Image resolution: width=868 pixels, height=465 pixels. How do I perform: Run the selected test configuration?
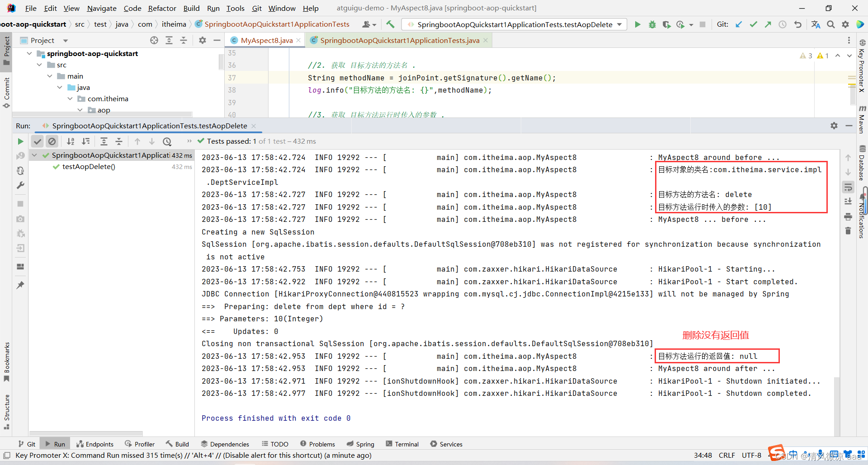(637, 24)
